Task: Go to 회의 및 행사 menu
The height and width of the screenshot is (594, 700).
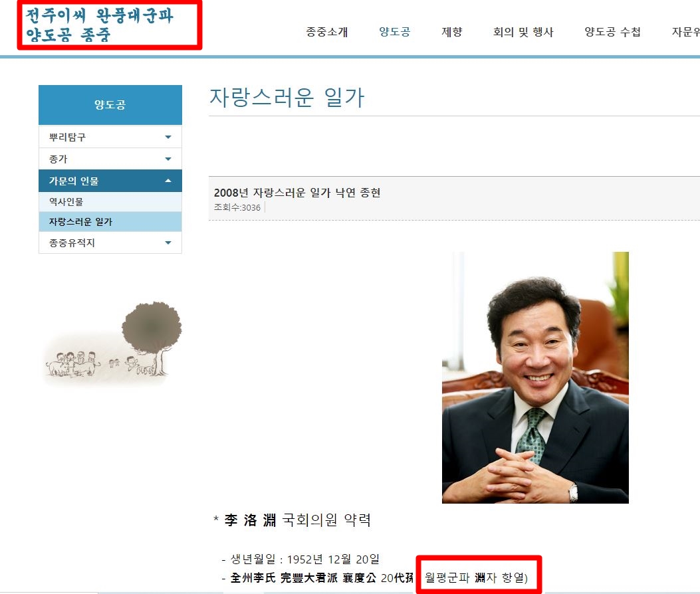Action: [523, 32]
